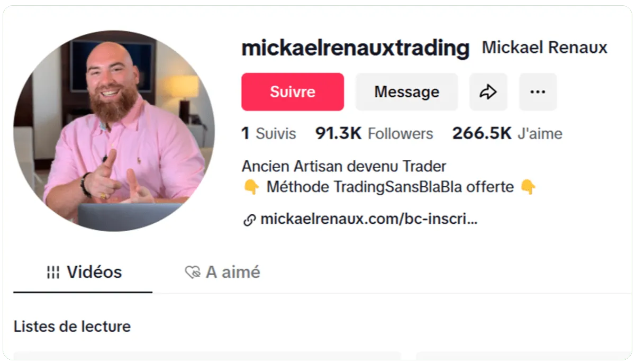This screenshot has width=635, height=364.
Task: Click the Listes de lecture heading
Action: [72, 326]
